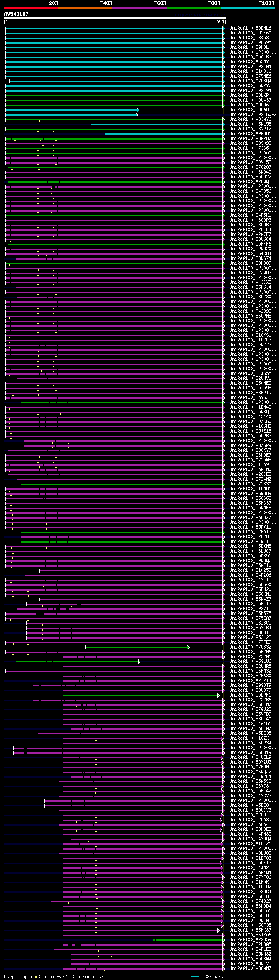Image resolution: width=279 pixels, height=980 pixels.
Task: Open hit UniRef100_C6H337
Action: click(250, 503)
